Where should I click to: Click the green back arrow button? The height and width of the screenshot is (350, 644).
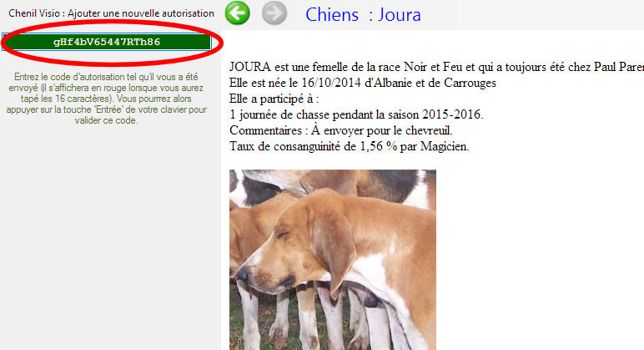[x=238, y=13]
